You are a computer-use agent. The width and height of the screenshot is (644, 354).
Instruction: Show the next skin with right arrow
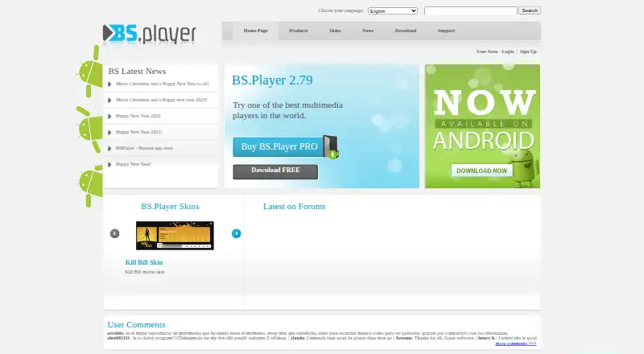(x=236, y=233)
